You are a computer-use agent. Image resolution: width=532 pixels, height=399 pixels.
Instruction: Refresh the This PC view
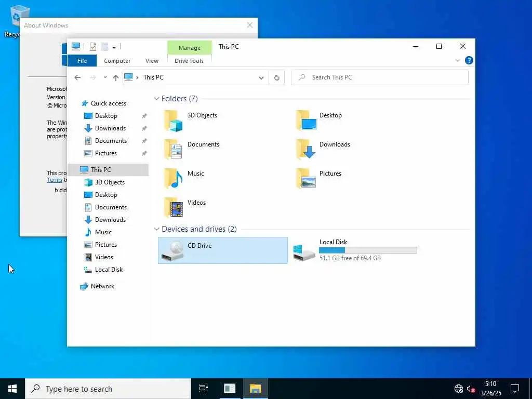(x=276, y=77)
